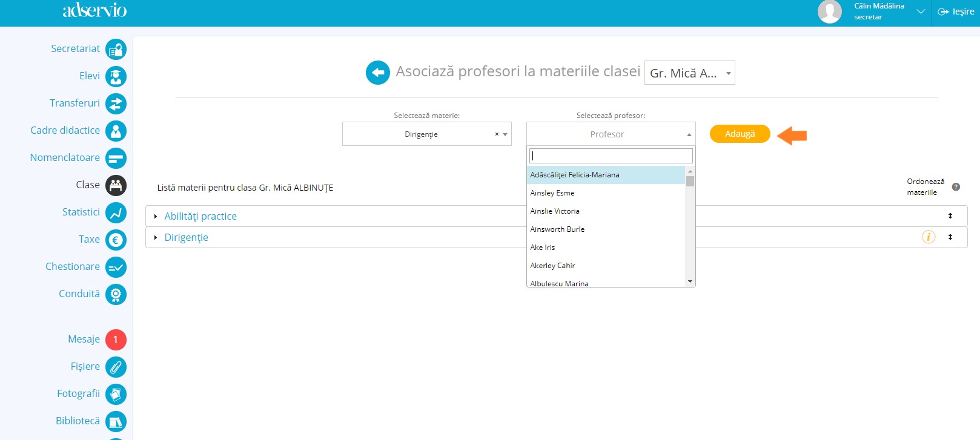Click reorder arrows on Dirigenție row
Image resolution: width=980 pixels, height=440 pixels.
tap(950, 237)
